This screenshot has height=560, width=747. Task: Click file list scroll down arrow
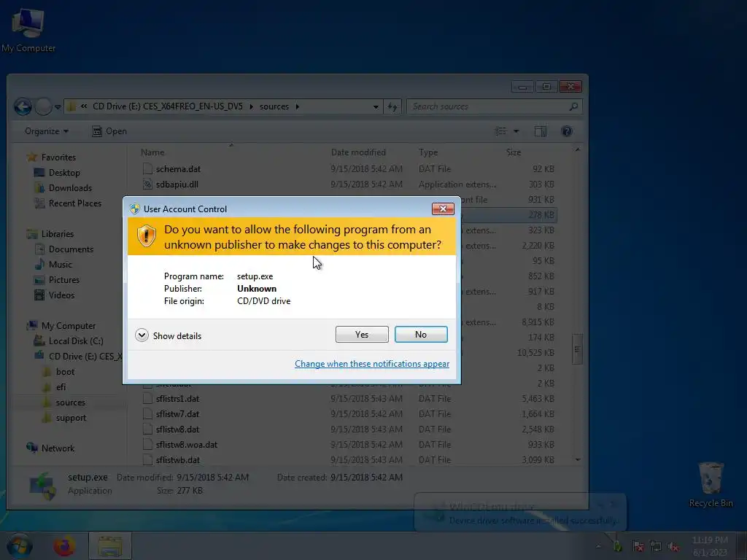point(578,459)
